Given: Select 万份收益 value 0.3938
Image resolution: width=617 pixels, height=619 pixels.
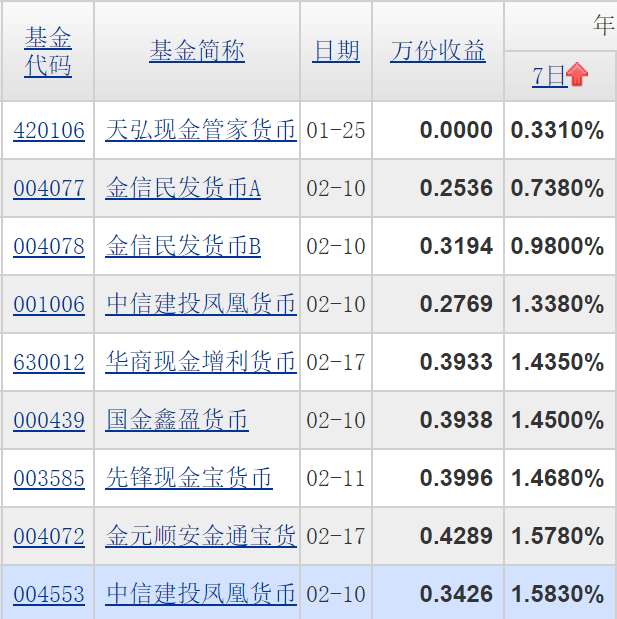Looking at the screenshot, I should [456, 420].
